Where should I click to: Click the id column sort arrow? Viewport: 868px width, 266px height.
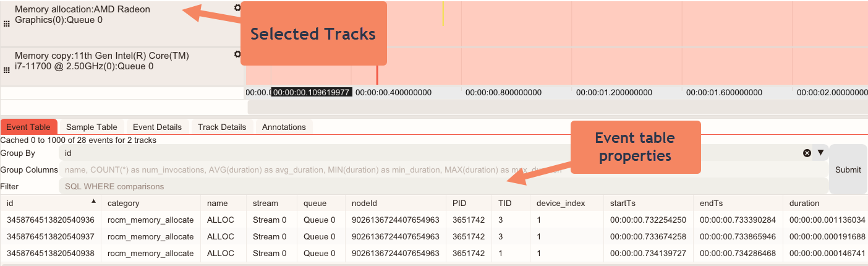pyautogui.click(x=93, y=202)
